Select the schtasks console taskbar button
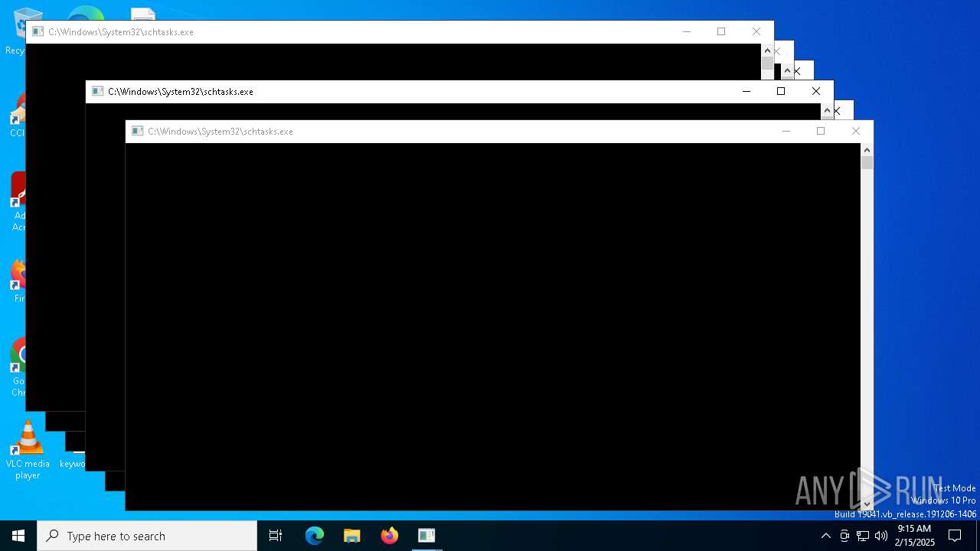 coord(426,536)
